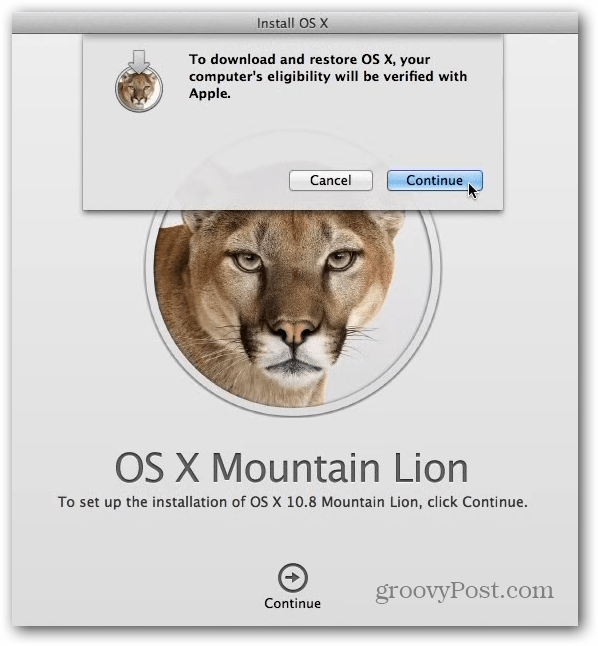Cancel the eligibility verification dialog
The width and height of the screenshot is (598, 646).
click(x=331, y=180)
